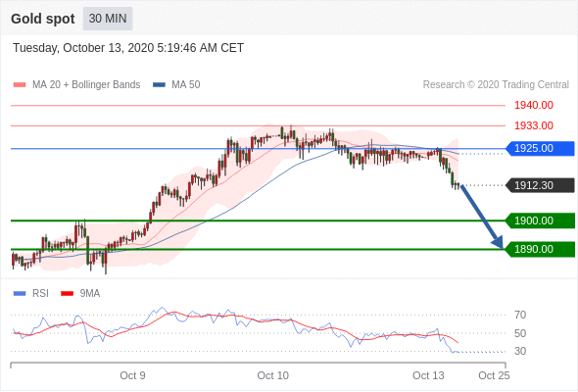Viewport: 578px width, 392px height.
Task: Click the Oct 13 date axis label
Action: click(428, 375)
